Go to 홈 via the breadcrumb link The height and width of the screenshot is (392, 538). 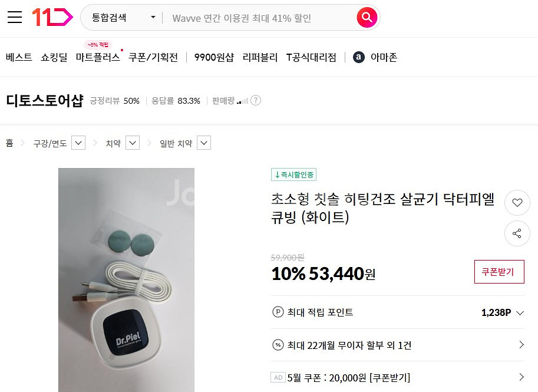coord(8,143)
